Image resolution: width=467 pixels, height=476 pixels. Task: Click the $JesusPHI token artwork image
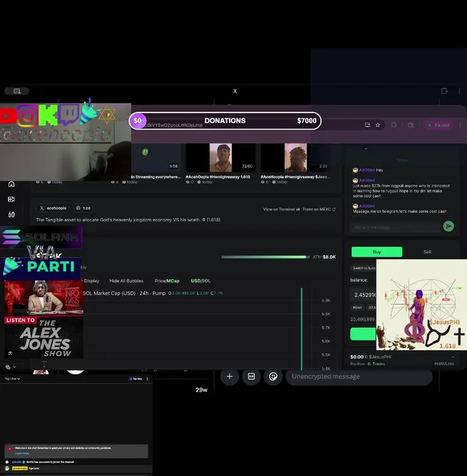[x=421, y=305]
